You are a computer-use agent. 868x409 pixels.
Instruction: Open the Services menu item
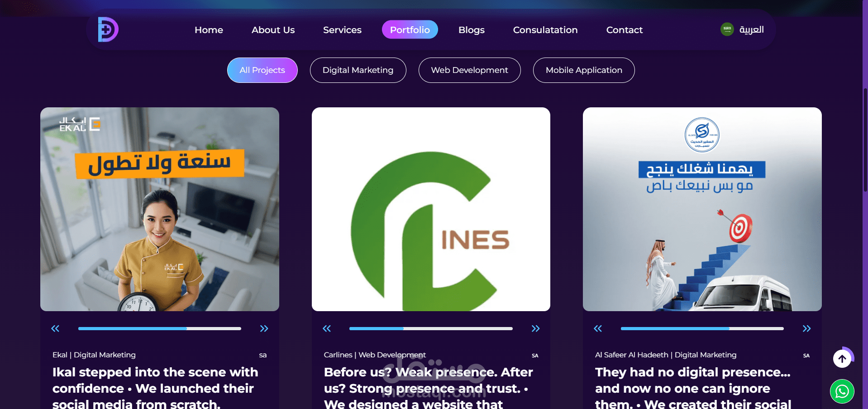tap(342, 30)
